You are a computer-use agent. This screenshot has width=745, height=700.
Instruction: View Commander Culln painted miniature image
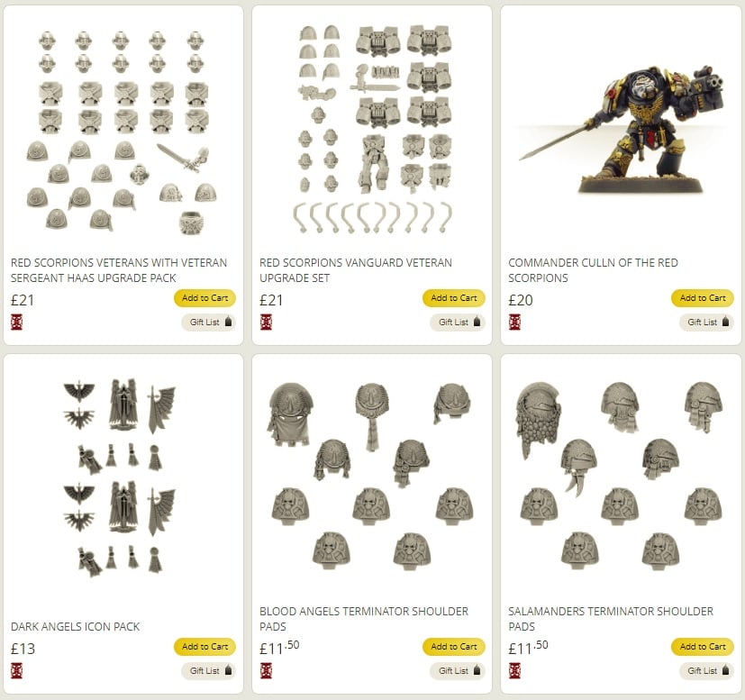[x=622, y=129]
